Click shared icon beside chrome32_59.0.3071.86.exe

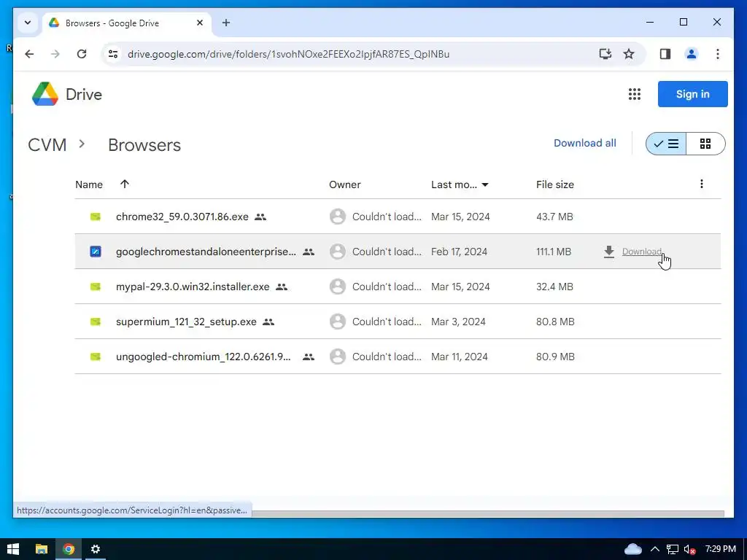pyautogui.click(x=260, y=217)
